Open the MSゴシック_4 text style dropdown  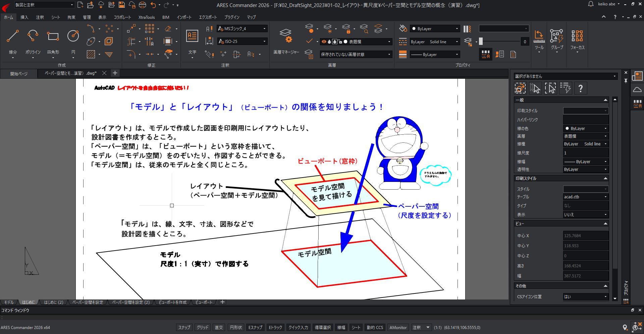point(242,28)
